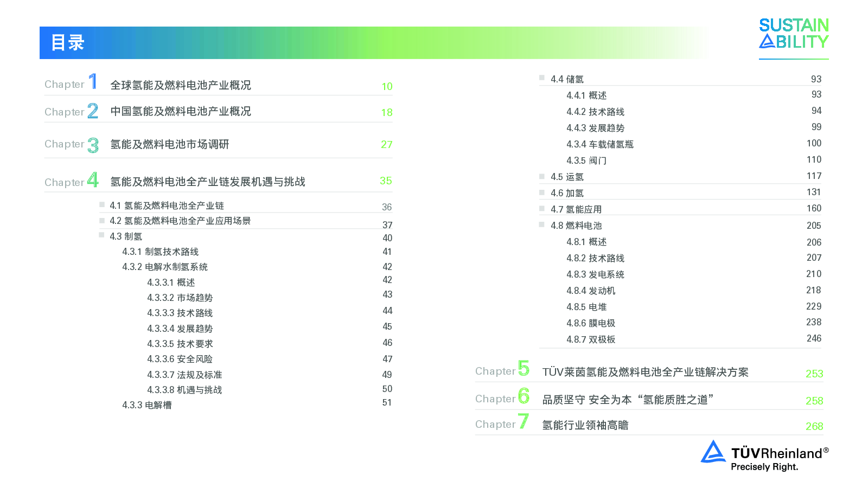
Task: Select entry 4.3.3.2 市场趋势
Action: click(180, 298)
